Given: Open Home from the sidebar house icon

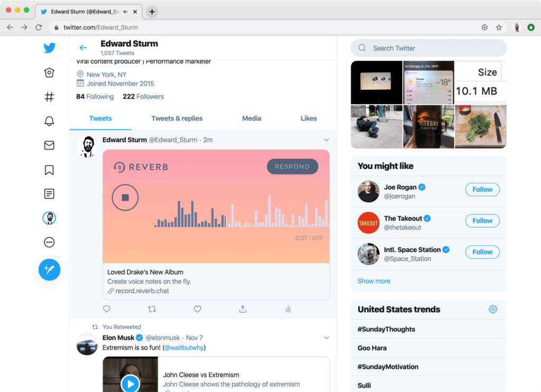Looking at the screenshot, I should click(49, 72).
